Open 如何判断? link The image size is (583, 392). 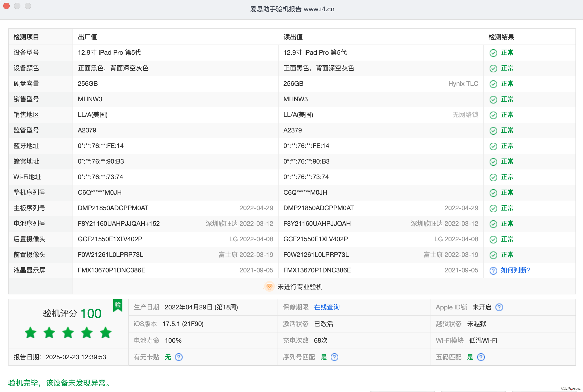(x=515, y=270)
